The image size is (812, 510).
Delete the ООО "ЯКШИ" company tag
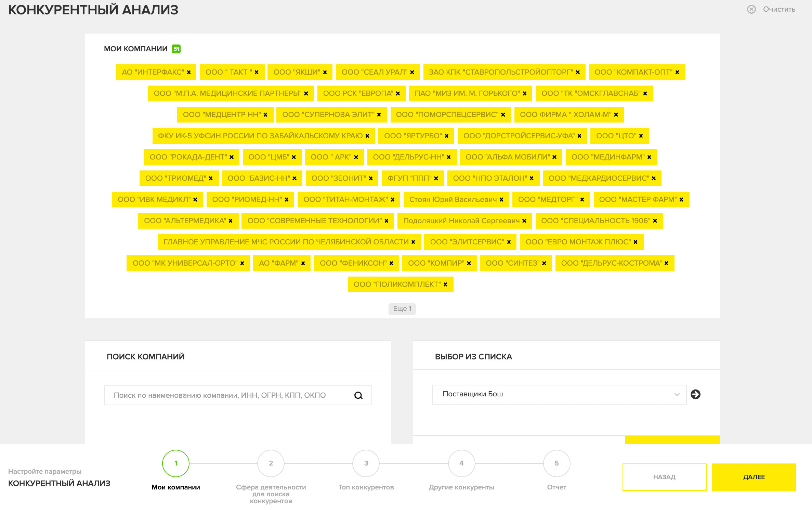pyautogui.click(x=325, y=73)
